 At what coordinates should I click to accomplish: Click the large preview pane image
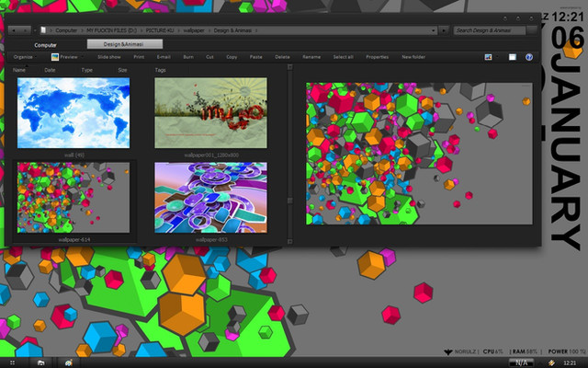(419, 154)
